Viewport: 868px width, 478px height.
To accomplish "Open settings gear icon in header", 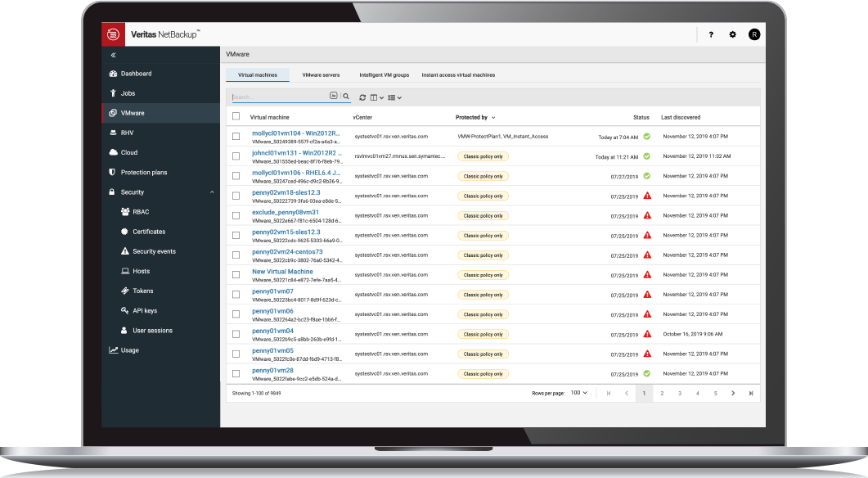I will click(732, 34).
